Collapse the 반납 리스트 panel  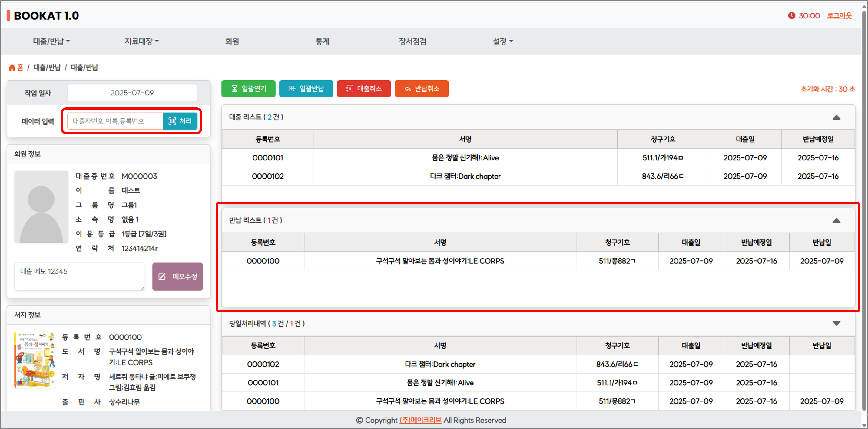pos(836,221)
